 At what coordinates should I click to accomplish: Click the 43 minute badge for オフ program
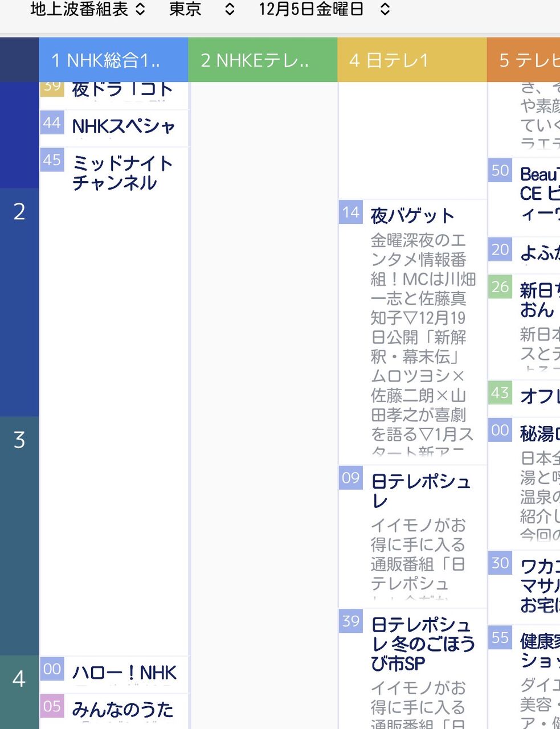(x=500, y=392)
